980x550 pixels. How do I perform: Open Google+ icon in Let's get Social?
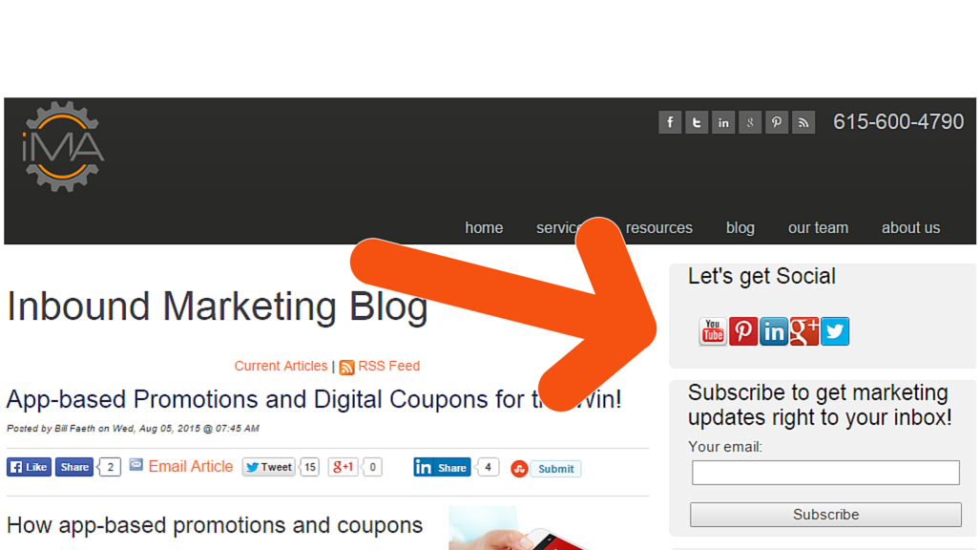coord(804,331)
